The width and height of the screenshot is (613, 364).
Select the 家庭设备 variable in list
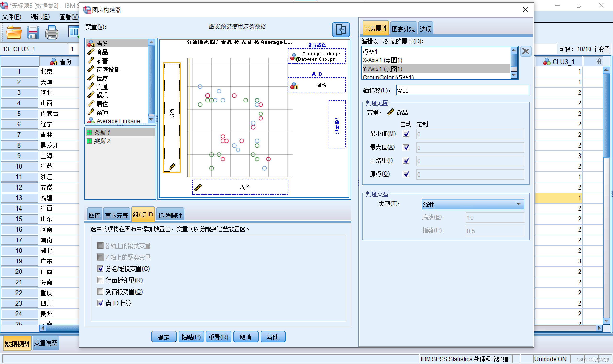117,69
